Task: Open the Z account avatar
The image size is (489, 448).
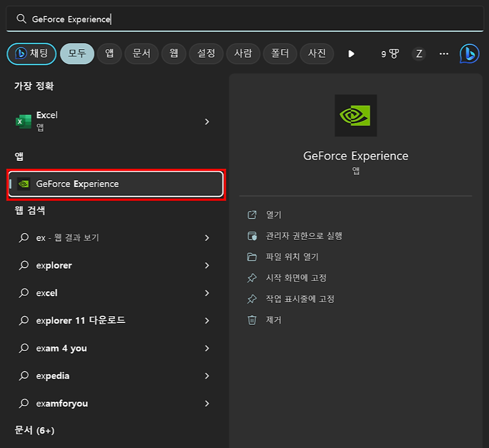Action: tap(419, 54)
